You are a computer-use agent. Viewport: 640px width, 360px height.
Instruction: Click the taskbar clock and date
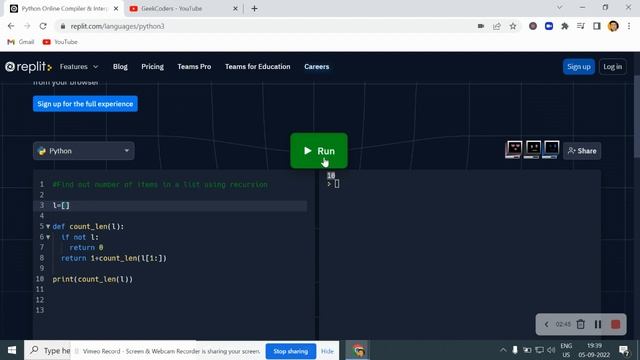click(594, 350)
